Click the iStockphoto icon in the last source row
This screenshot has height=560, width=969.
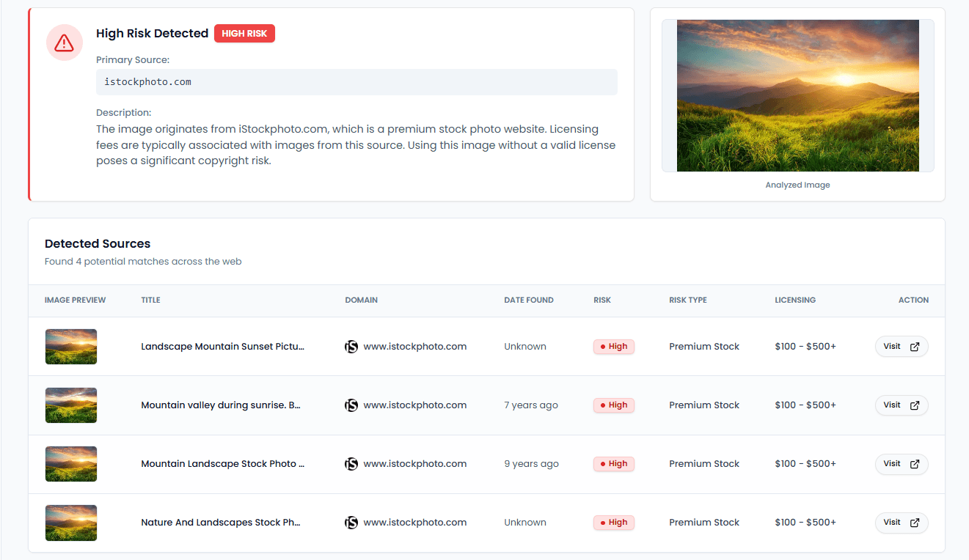(x=351, y=522)
